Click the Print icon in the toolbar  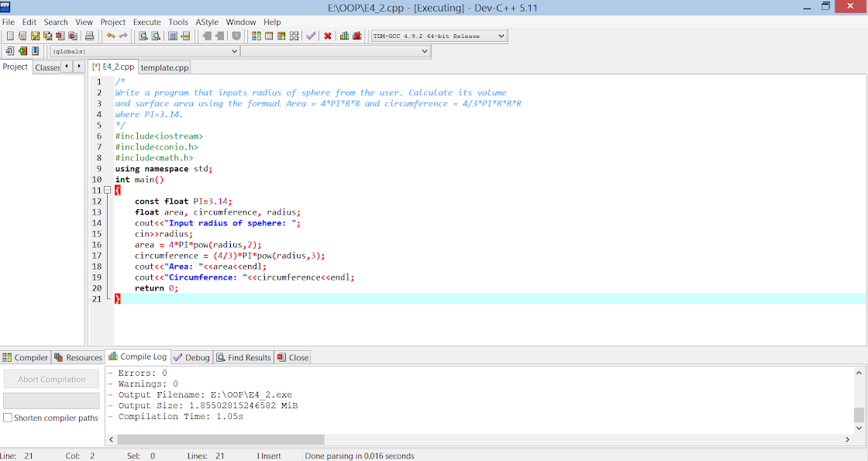tap(89, 36)
